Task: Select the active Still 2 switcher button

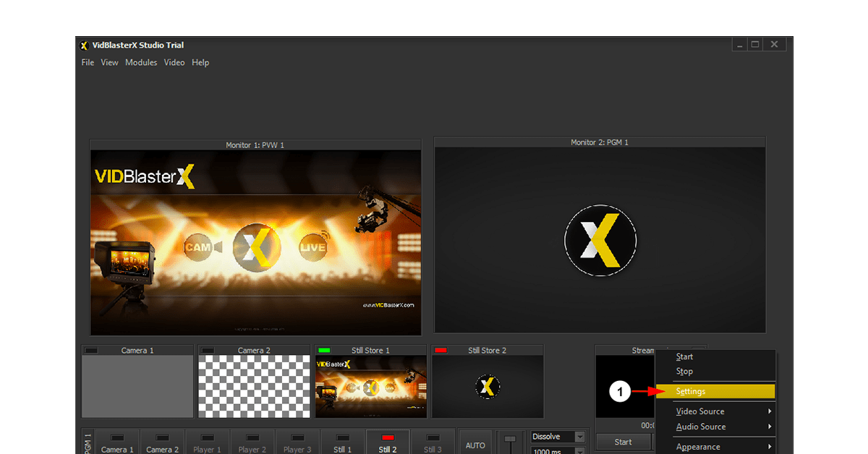Action: (x=388, y=442)
